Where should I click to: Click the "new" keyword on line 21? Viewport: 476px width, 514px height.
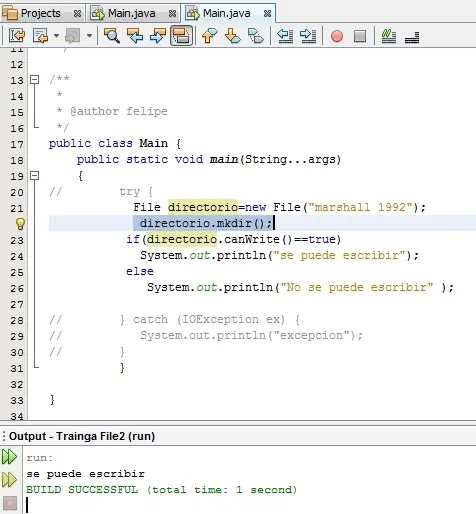[x=255, y=207]
